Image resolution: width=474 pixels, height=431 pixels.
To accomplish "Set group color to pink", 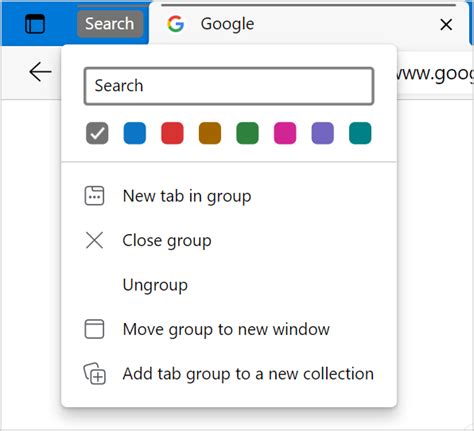I will point(285,133).
